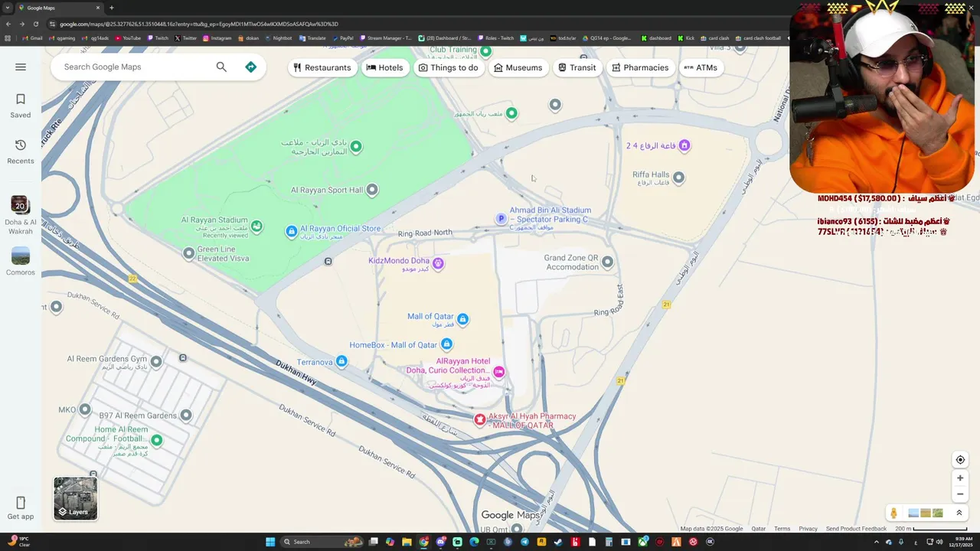Select the B97 Al Reem Gardens marker
The height and width of the screenshot is (551, 980).
pyautogui.click(x=185, y=416)
